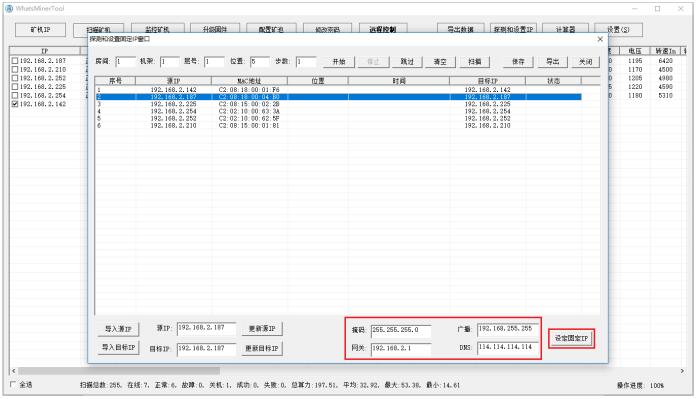Image resolution: width=697 pixels, height=399 pixels.
Task: Click the MAC地址 column header
Action: click(249, 81)
